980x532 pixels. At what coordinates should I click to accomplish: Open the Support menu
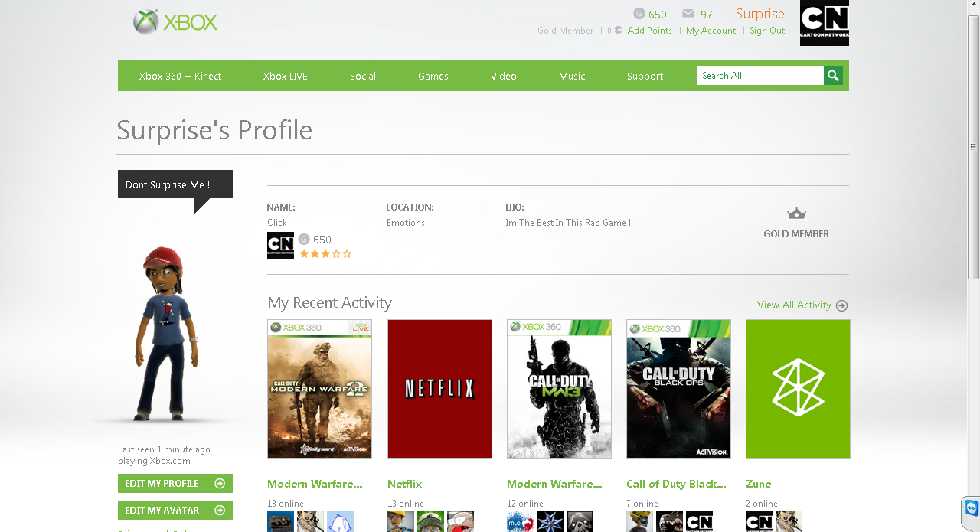(645, 76)
